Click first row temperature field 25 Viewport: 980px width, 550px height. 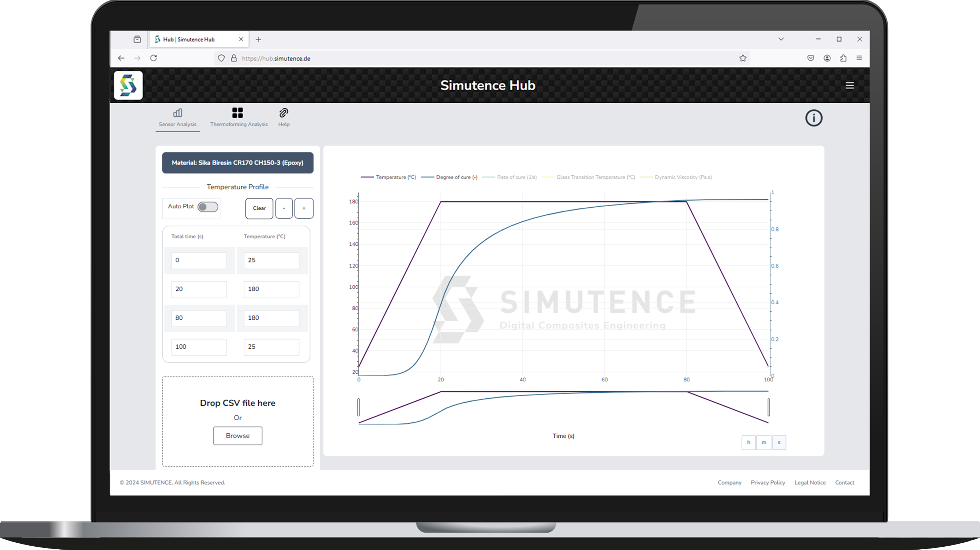271,260
